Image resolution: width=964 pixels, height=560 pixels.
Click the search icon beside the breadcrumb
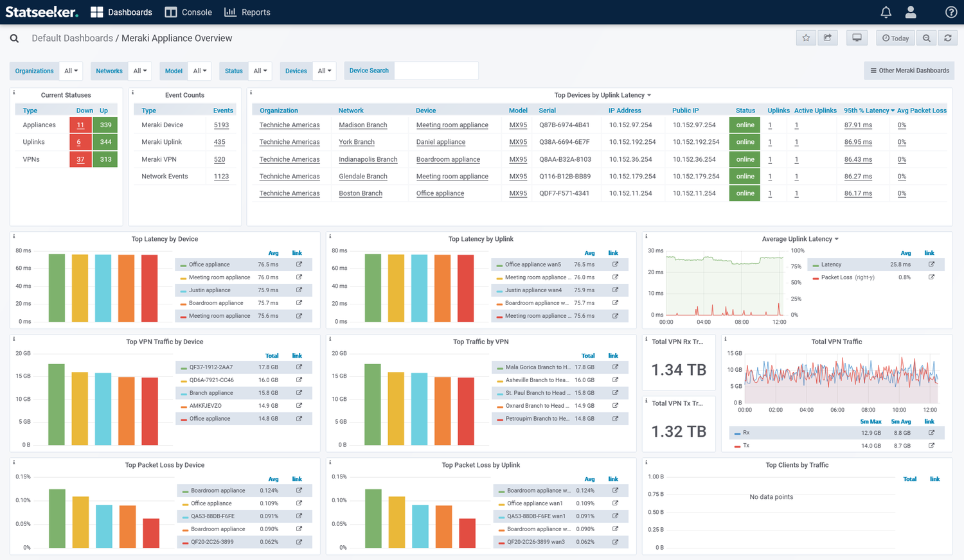pos(13,38)
